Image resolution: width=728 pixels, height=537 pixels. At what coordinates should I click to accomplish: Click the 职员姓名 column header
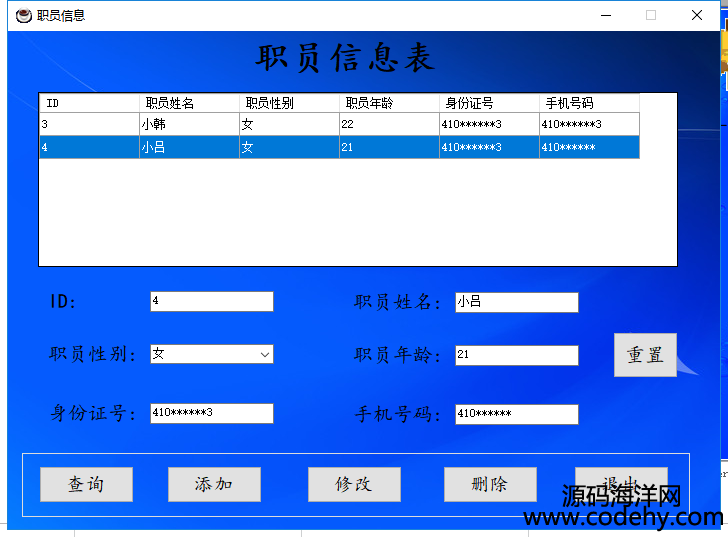point(190,103)
